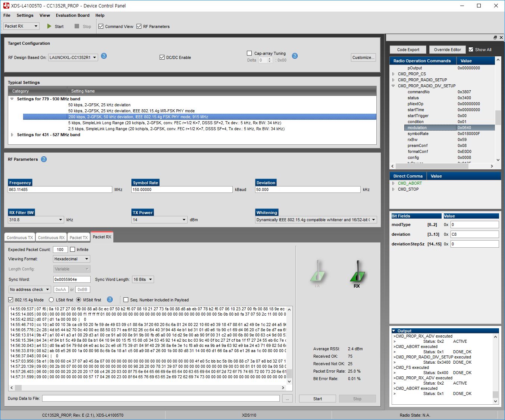Click the Code Export button
This screenshot has height=420, width=505.
coord(408,50)
